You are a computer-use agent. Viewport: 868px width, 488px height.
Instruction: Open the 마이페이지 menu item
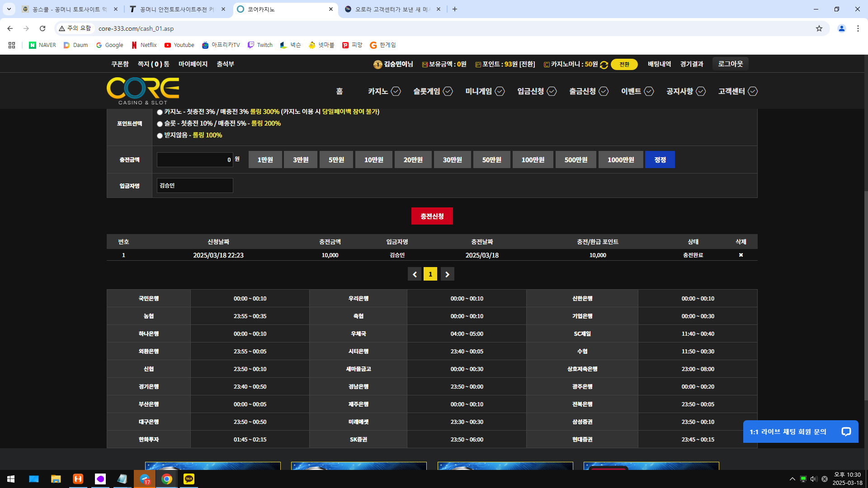click(x=193, y=64)
